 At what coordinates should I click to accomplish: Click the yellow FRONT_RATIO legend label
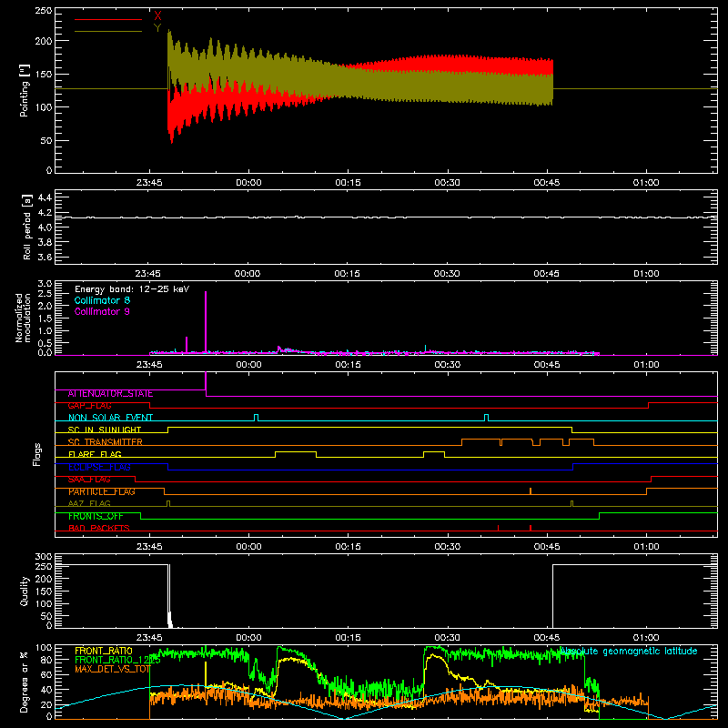[104, 651]
